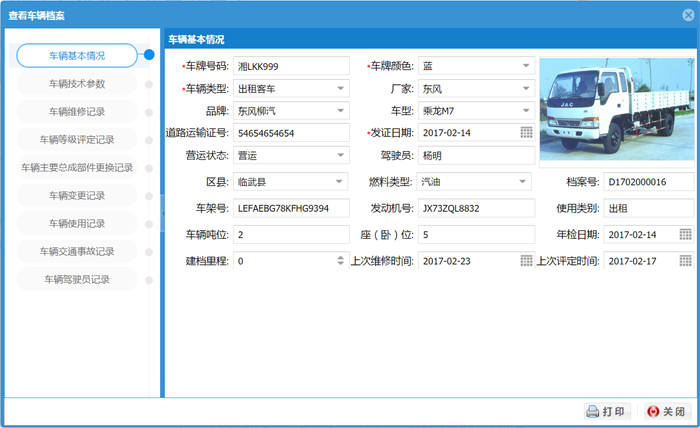The width and height of the screenshot is (700, 428).
Task: Open the 品牌 dropdown showing 东风柳汽
Action: tap(341, 111)
